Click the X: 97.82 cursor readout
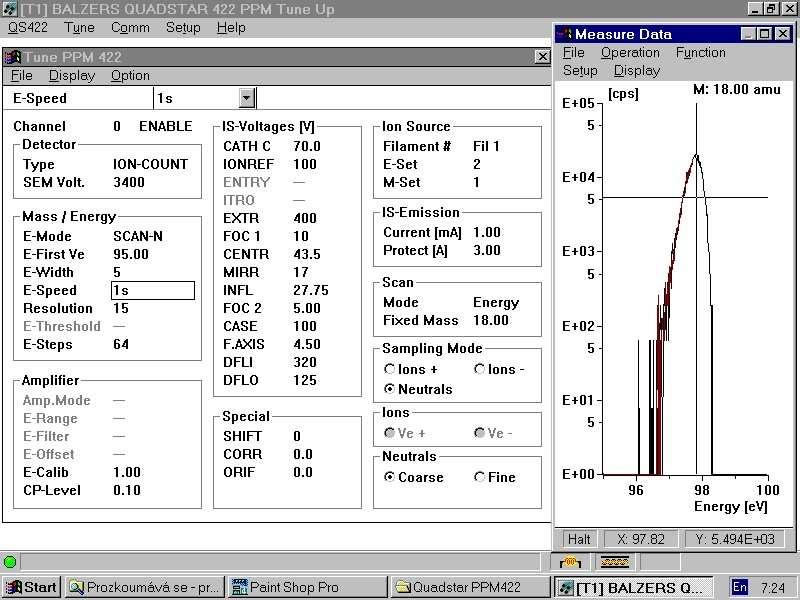Screen dimensions: 800x600 (x=641, y=539)
